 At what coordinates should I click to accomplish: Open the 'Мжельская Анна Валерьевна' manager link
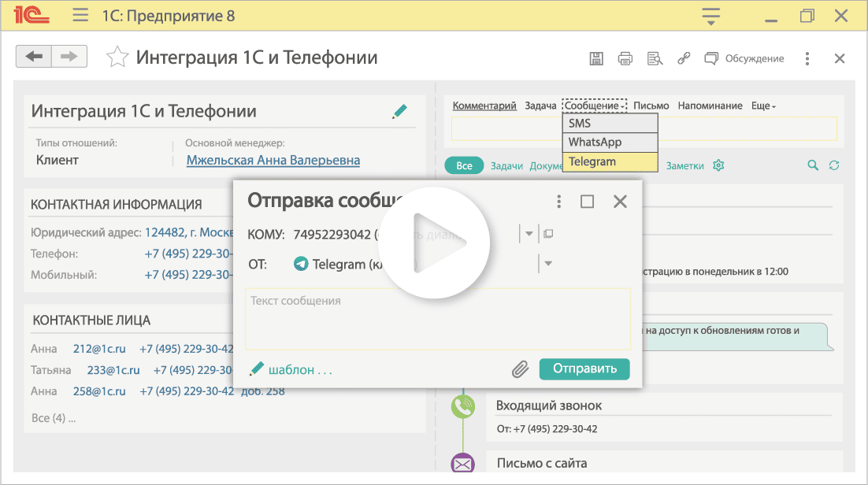(x=273, y=160)
